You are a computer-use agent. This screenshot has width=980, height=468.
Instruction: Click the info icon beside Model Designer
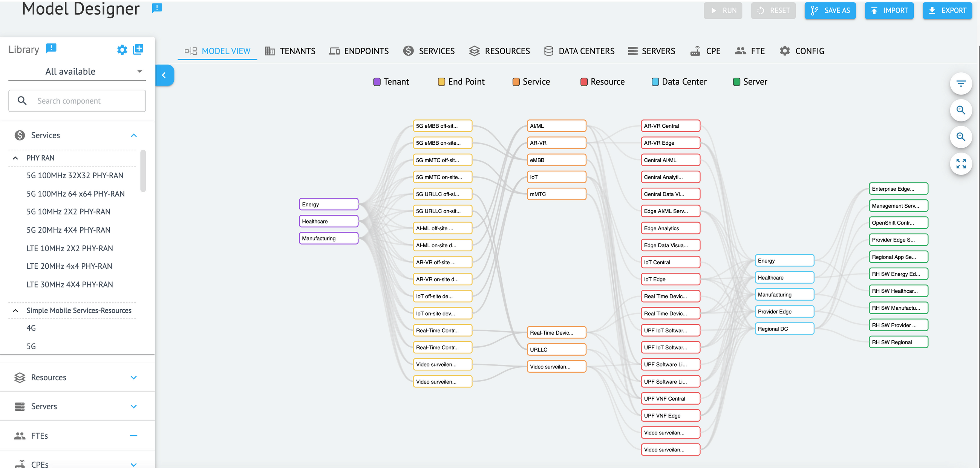coord(157,8)
